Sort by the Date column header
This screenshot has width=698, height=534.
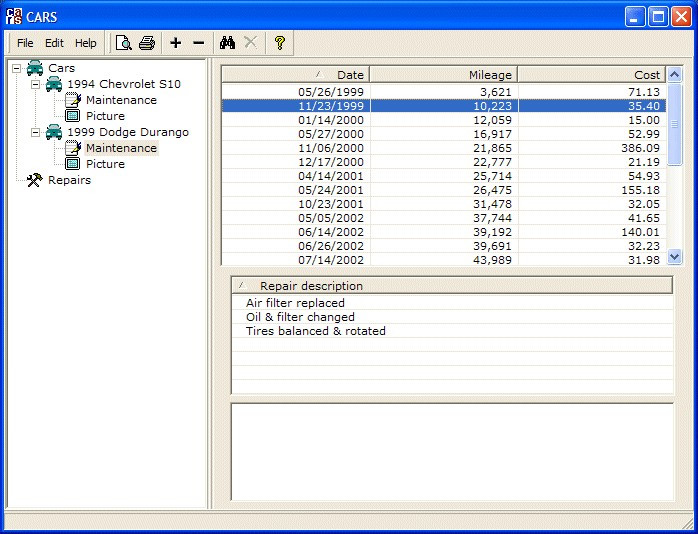click(x=296, y=74)
